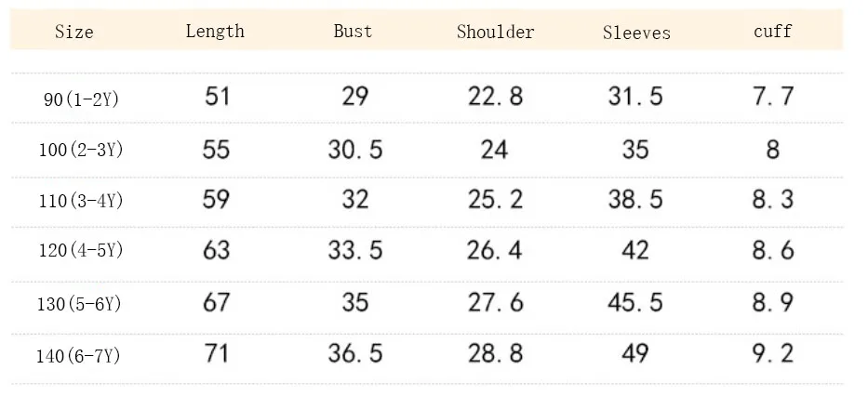Image resolution: width=868 pixels, height=396 pixels.
Task: Click shoulder value 28.8
Action: [x=496, y=353]
